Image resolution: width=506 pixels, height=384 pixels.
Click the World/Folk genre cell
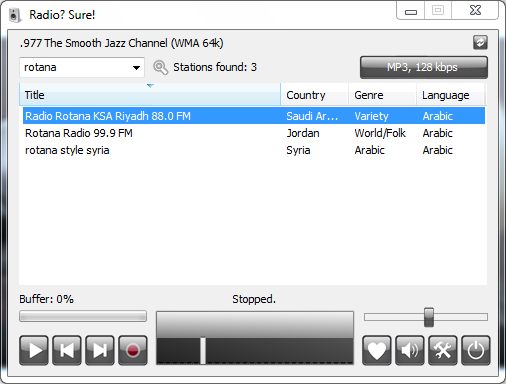point(380,133)
